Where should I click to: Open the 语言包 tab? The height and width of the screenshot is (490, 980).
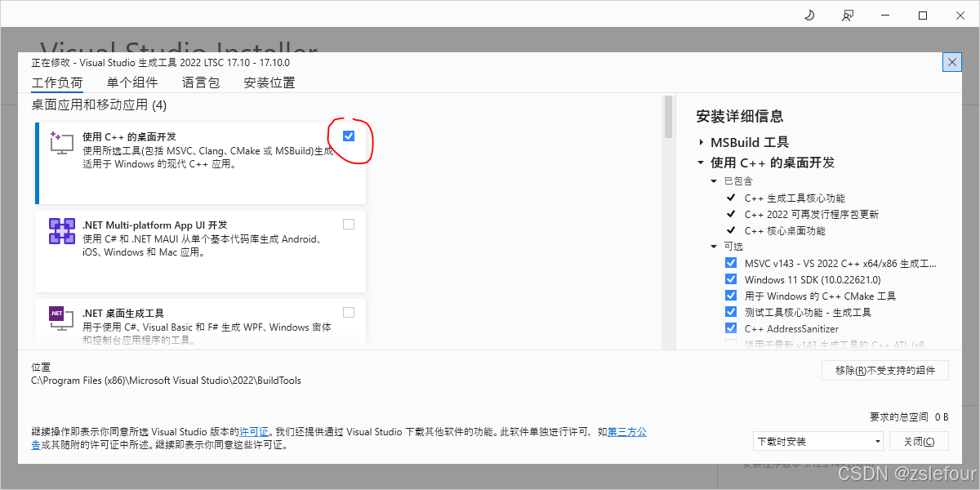pyautogui.click(x=201, y=82)
